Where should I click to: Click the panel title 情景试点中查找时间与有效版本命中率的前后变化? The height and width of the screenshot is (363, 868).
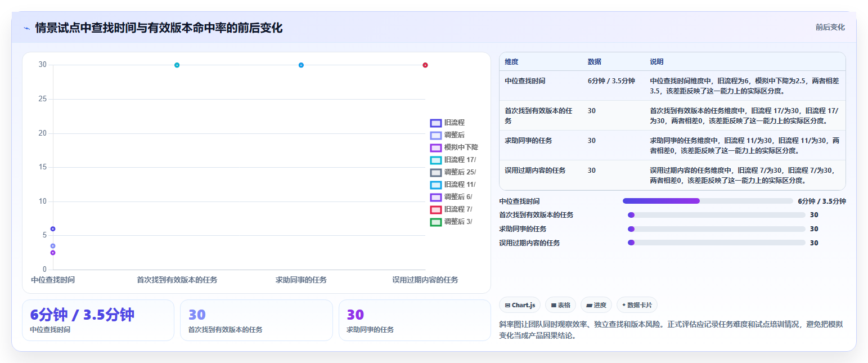[159, 28]
